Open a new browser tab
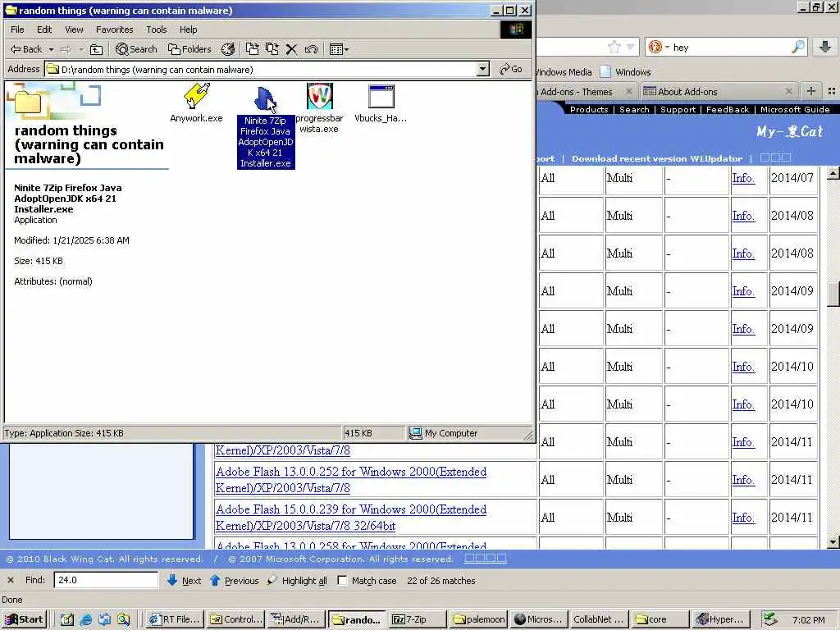Image resolution: width=840 pixels, height=630 pixels. tap(811, 91)
